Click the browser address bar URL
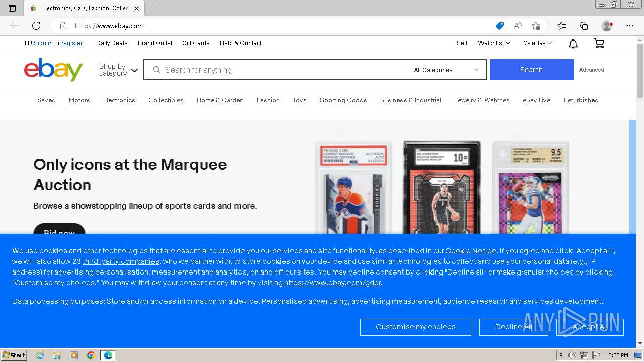 click(109, 26)
